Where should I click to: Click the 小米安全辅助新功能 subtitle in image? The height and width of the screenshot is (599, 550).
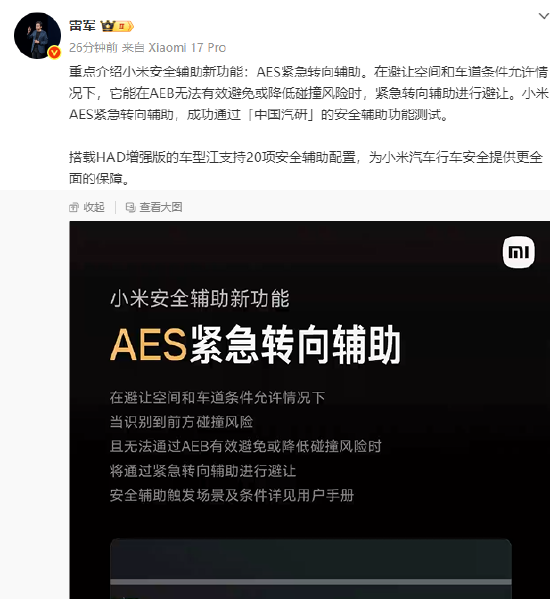tap(200, 298)
